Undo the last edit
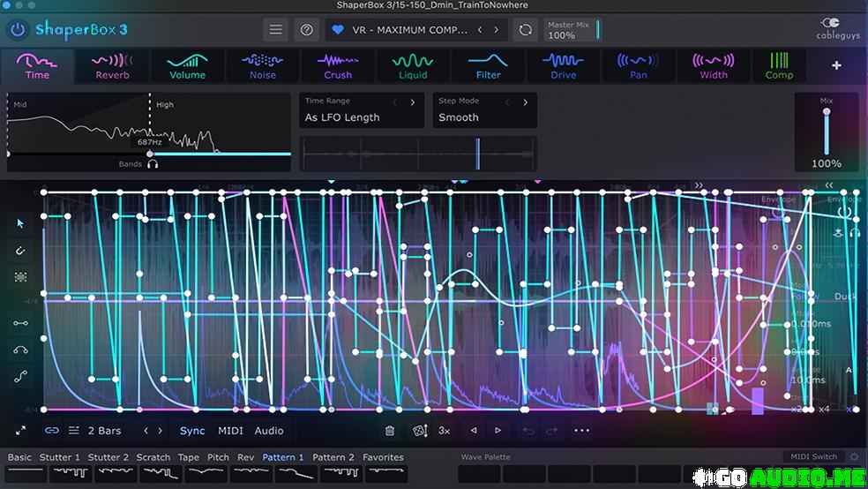Image resolution: width=868 pixels, height=489 pixels. [528, 430]
